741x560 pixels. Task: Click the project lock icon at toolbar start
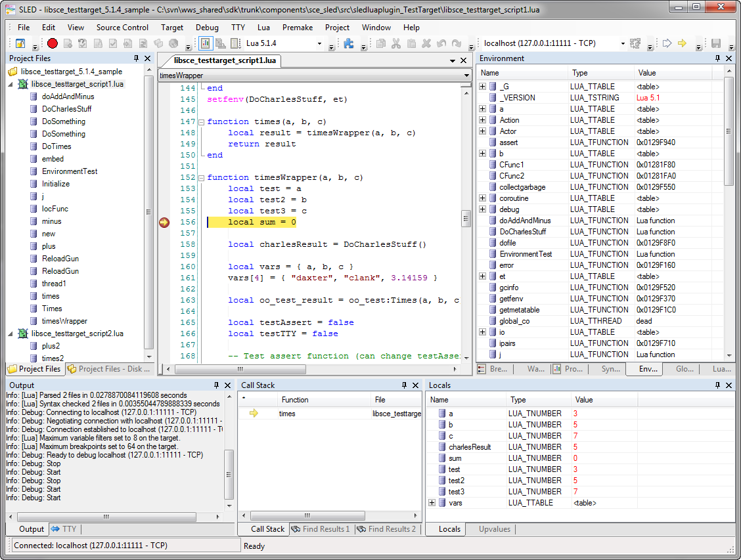(x=20, y=44)
